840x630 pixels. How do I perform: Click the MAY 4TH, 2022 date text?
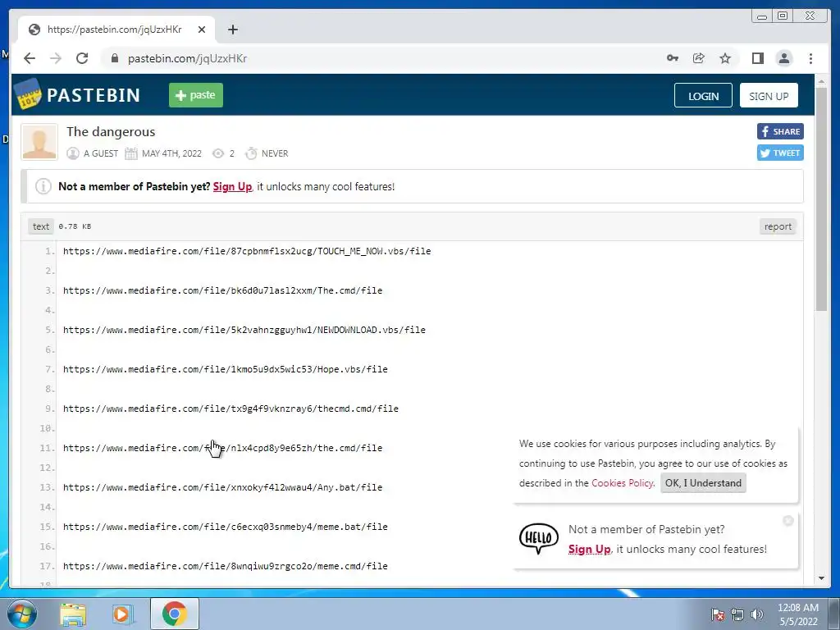(171, 153)
